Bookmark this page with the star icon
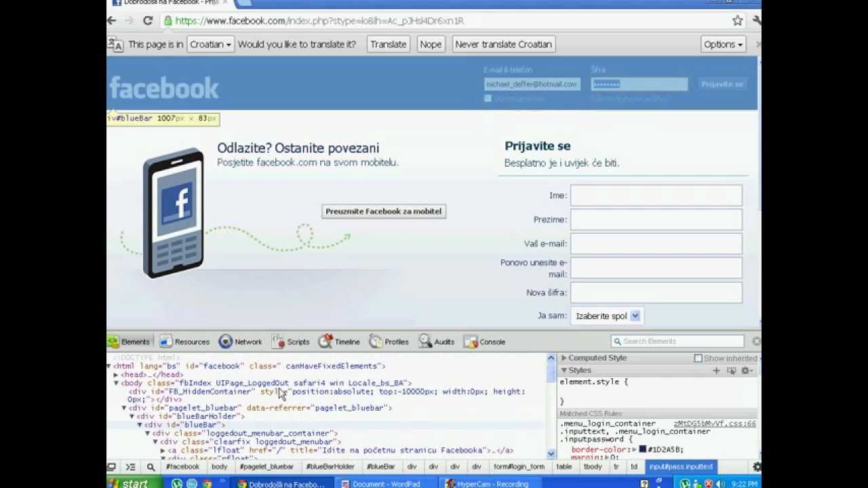 [737, 21]
